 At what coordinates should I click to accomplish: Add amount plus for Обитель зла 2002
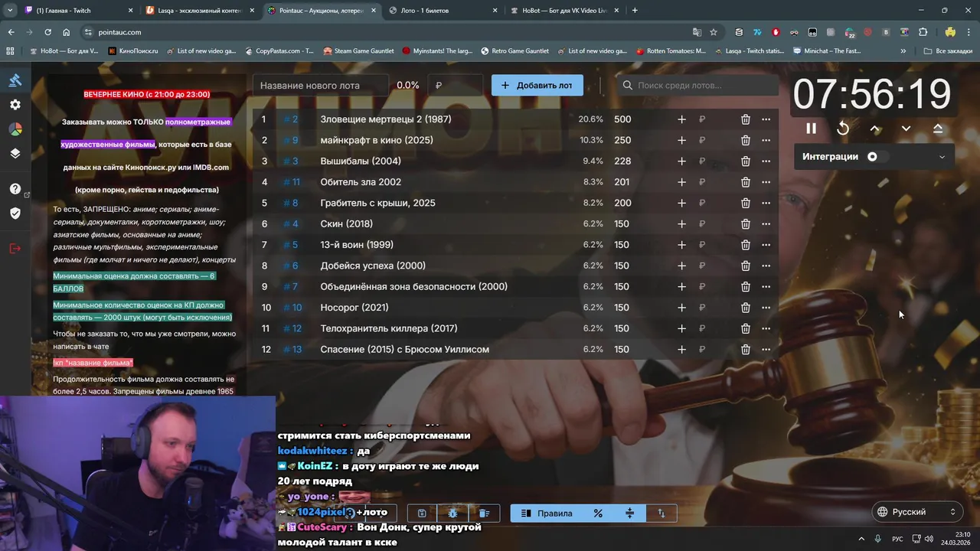coord(681,182)
